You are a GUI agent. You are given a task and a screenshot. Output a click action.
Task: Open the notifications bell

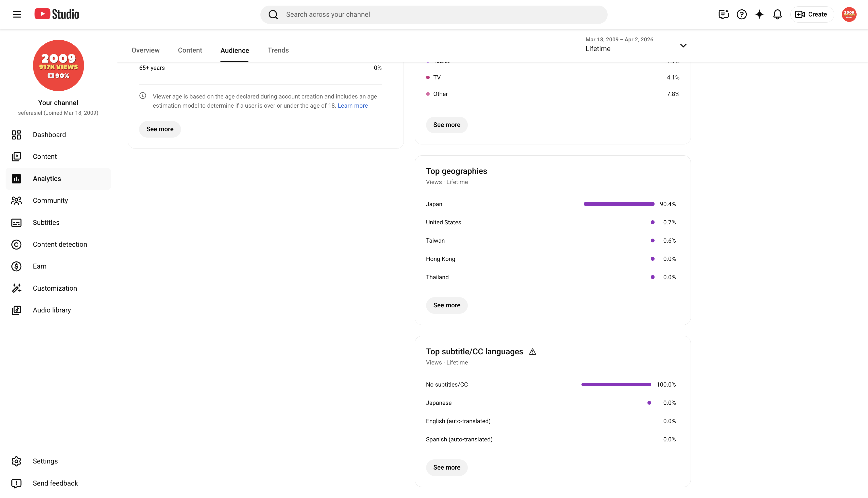(x=777, y=14)
